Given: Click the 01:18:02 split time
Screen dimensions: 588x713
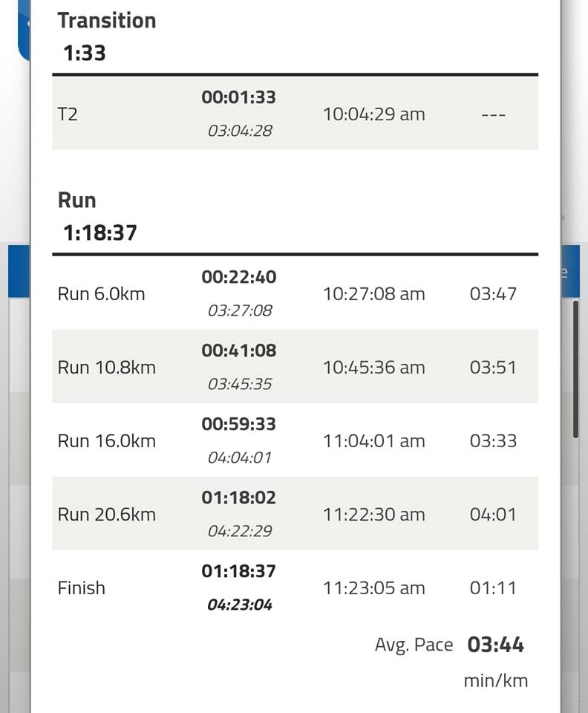Looking at the screenshot, I should tap(238, 498).
